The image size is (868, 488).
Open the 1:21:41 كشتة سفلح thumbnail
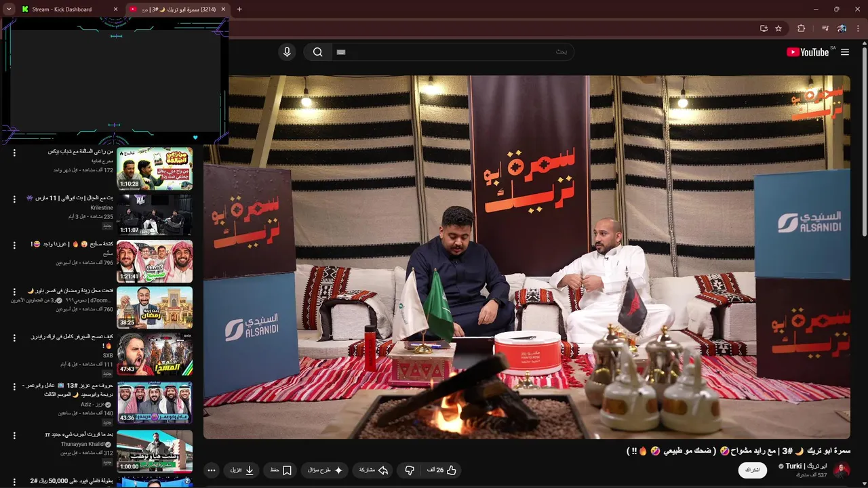(155, 261)
